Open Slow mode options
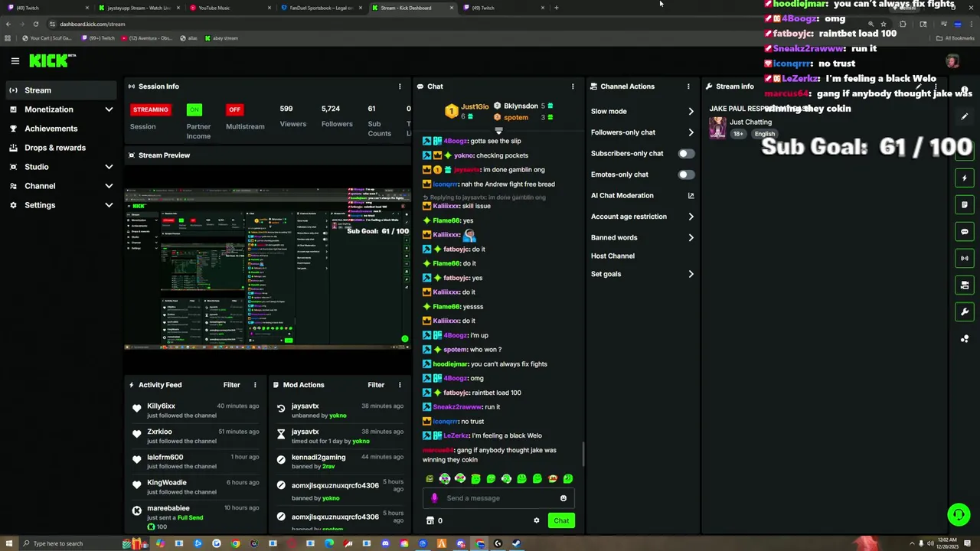980x551 pixels. click(x=642, y=112)
